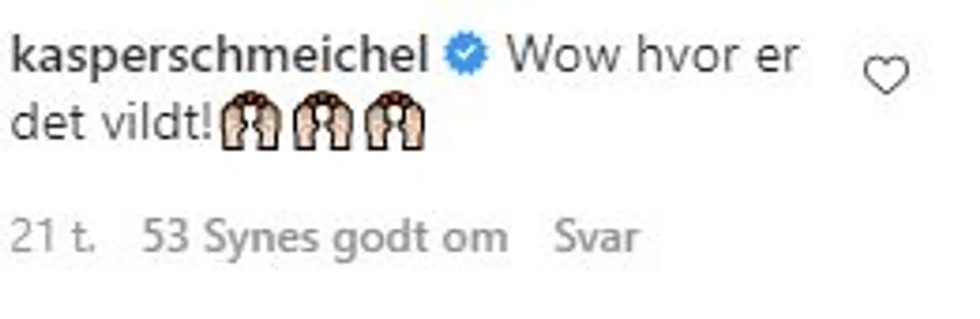
Task: Click the last raised-hands emoji
Action: point(395,120)
